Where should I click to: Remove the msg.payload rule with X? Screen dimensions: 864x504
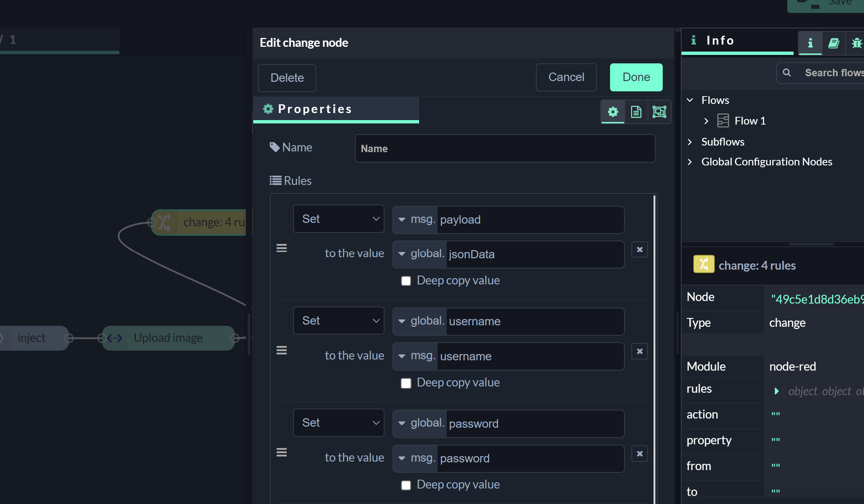640,249
